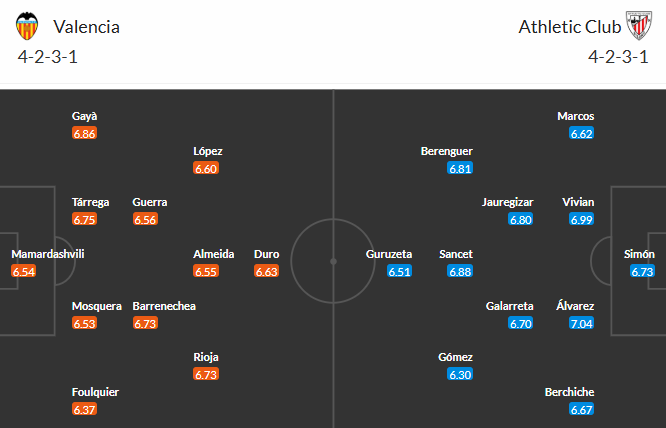The image size is (666, 428).
Task: Click Vivian's 6.99 rating badge
Action: 581,219
